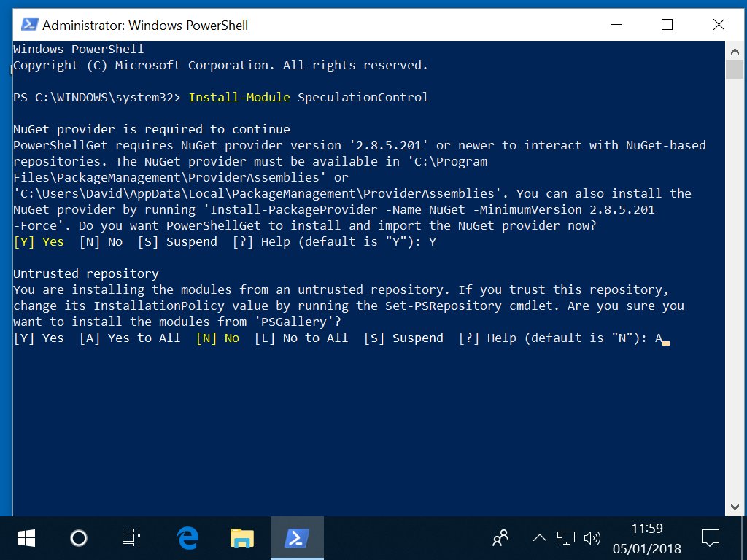Click the network status tray icon
Image resolution: width=747 pixels, height=560 pixels.
(565, 538)
